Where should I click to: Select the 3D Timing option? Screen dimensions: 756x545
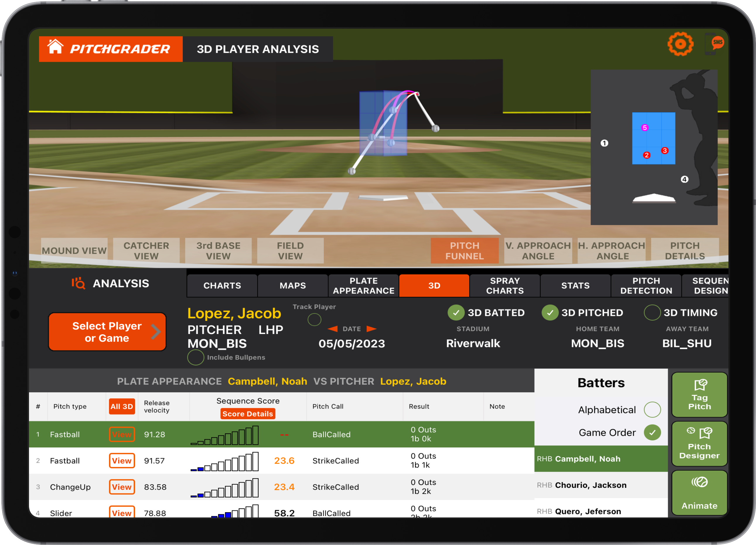[x=652, y=313]
